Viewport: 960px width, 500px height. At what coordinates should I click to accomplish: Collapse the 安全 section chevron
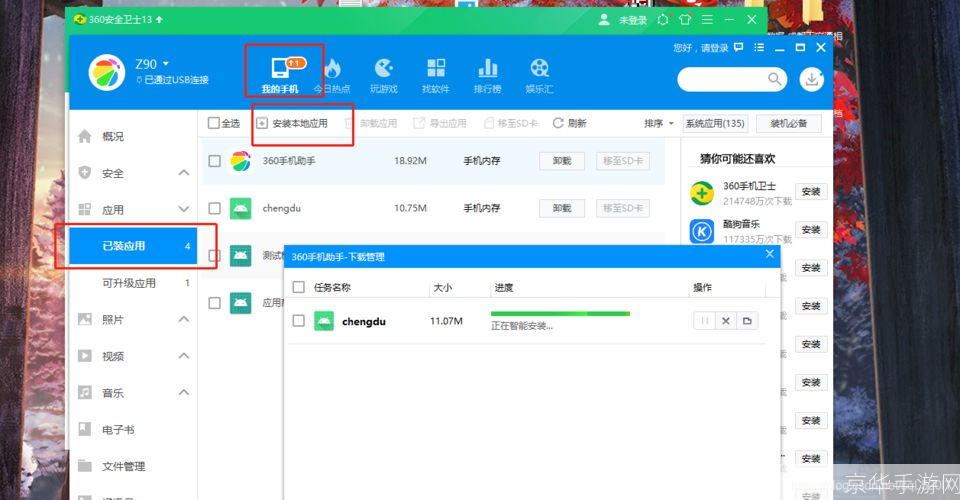pyautogui.click(x=184, y=173)
